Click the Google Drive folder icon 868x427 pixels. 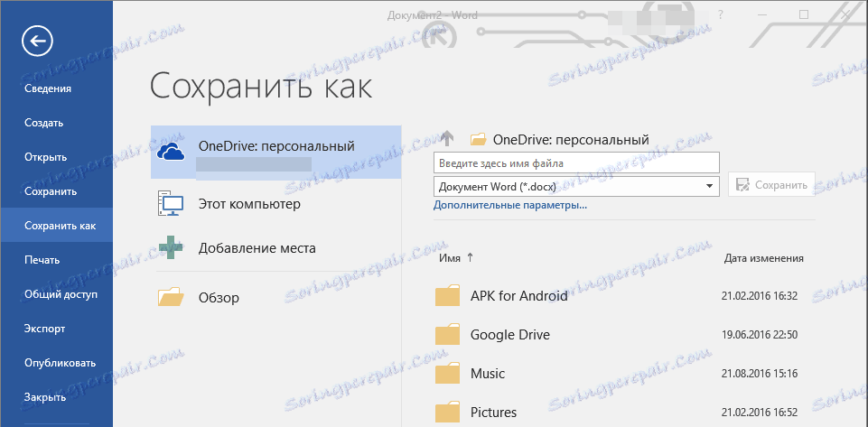pos(447,335)
